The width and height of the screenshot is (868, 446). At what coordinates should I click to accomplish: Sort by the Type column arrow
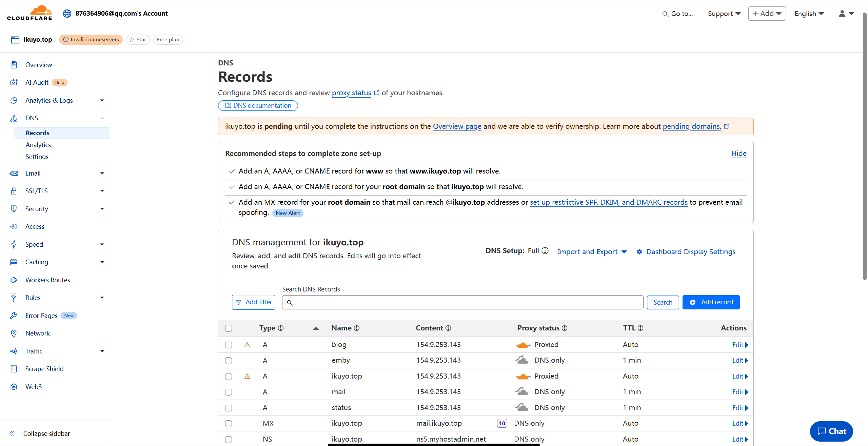click(316, 328)
